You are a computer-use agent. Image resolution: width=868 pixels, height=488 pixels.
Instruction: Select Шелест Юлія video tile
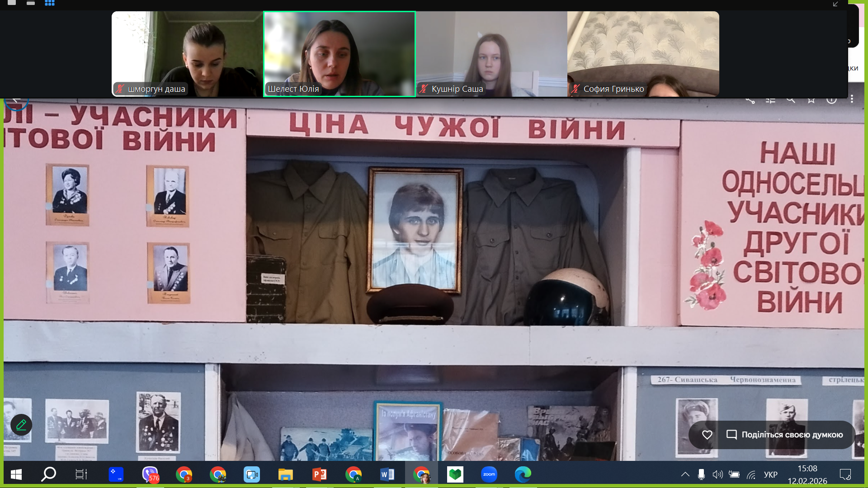tap(339, 54)
